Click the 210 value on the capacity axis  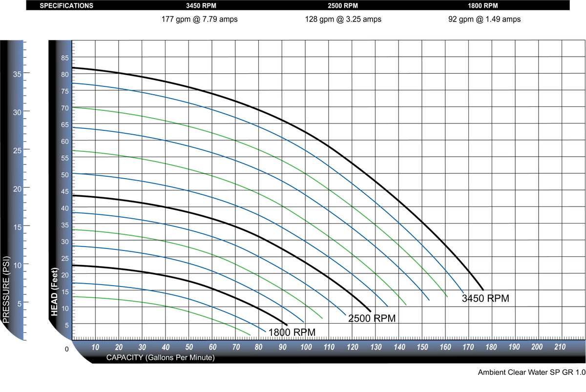(560, 347)
